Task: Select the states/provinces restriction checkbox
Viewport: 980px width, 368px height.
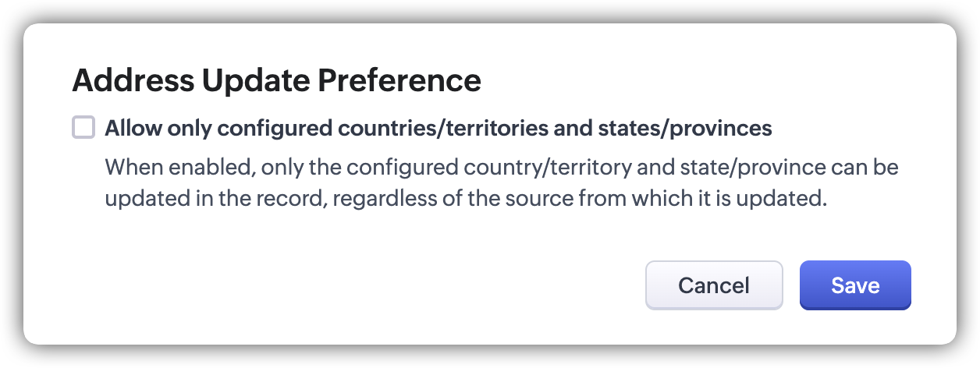Action: pyautogui.click(x=83, y=127)
